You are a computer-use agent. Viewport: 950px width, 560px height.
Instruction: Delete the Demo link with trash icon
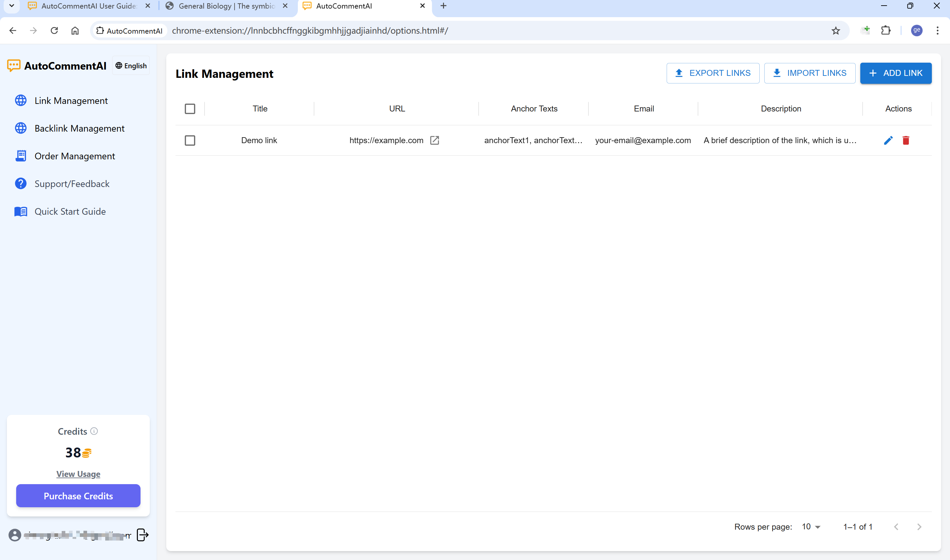906,140
